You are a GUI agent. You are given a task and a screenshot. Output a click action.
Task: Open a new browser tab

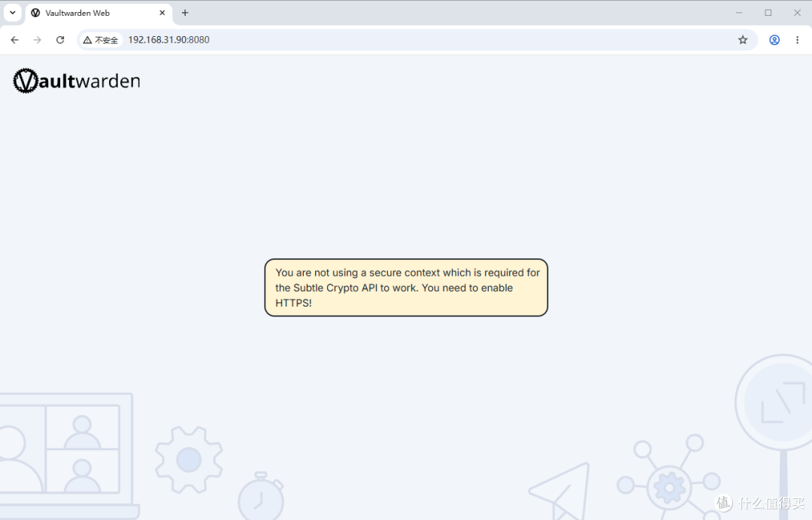point(185,13)
